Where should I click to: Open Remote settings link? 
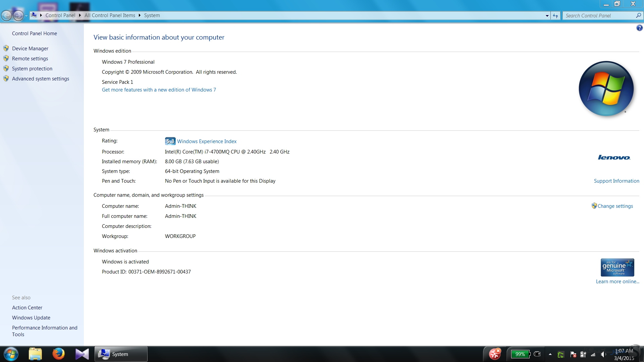point(30,59)
